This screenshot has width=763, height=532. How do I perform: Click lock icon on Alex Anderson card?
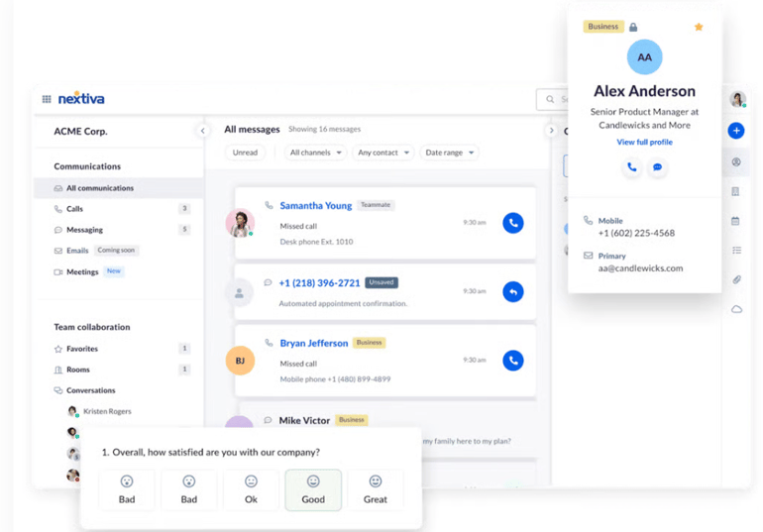click(x=633, y=27)
